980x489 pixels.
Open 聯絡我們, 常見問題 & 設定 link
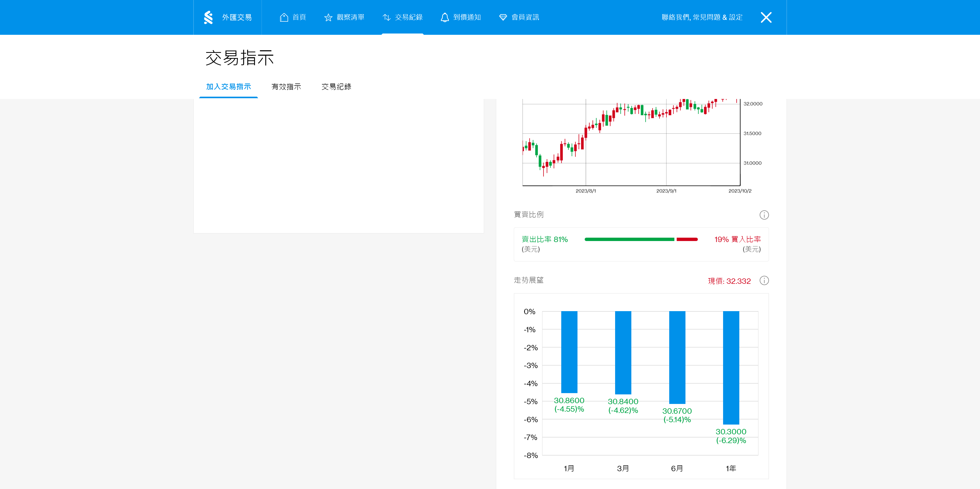click(x=702, y=18)
